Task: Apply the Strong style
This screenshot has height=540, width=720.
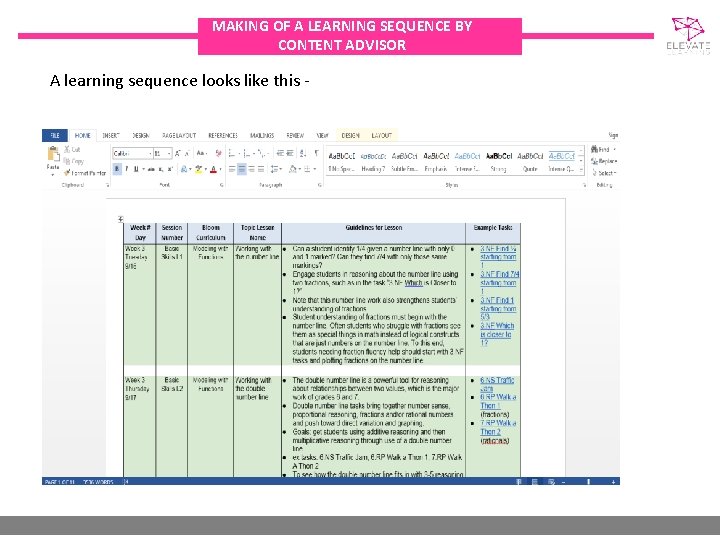Action: tap(499, 162)
